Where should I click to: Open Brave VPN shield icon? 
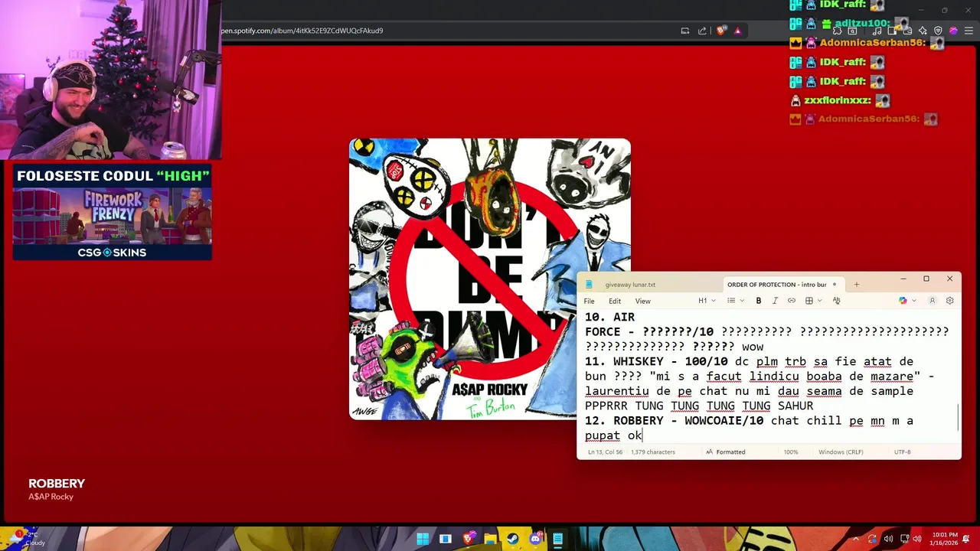pyautogui.click(x=938, y=31)
